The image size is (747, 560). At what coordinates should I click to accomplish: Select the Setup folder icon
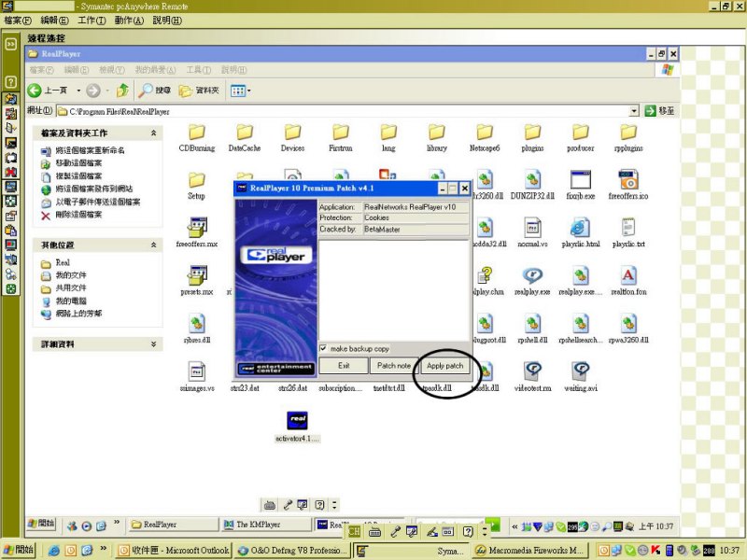point(197,180)
